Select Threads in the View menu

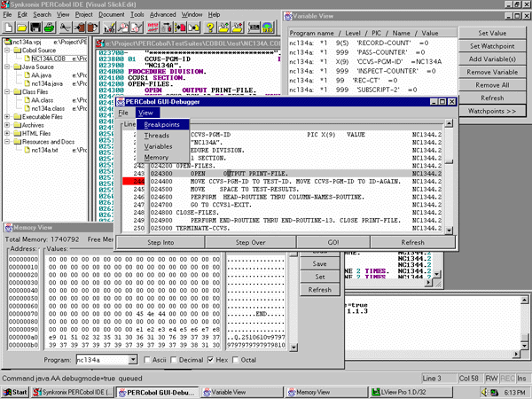(x=157, y=135)
